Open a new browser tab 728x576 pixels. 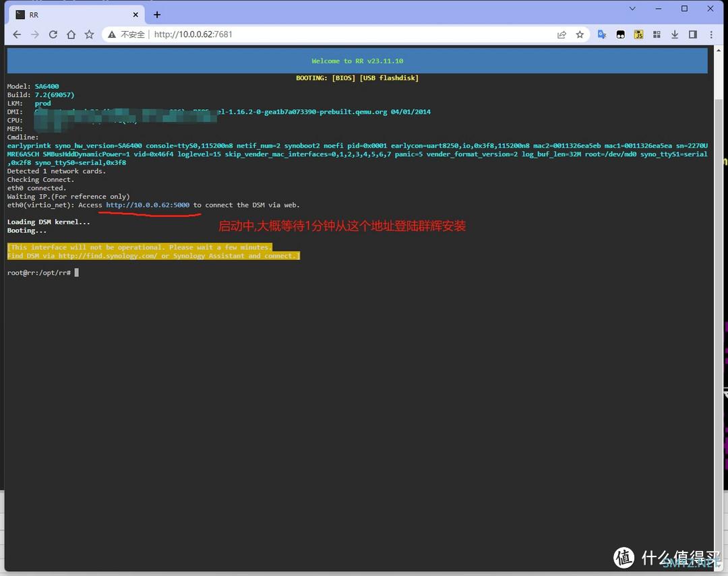click(x=157, y=15)
